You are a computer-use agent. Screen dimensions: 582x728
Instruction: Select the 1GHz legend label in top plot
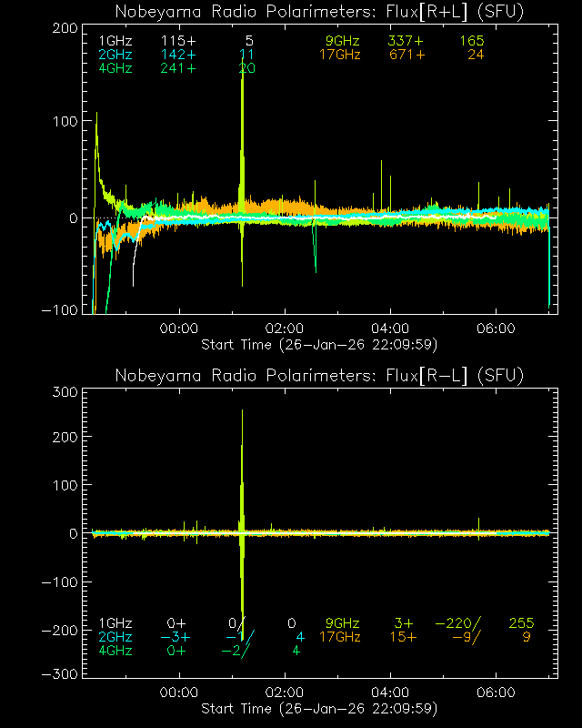[x=115, y=42]
